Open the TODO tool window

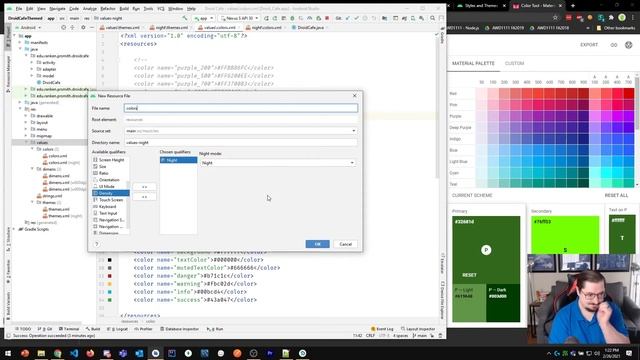(23, 329)
